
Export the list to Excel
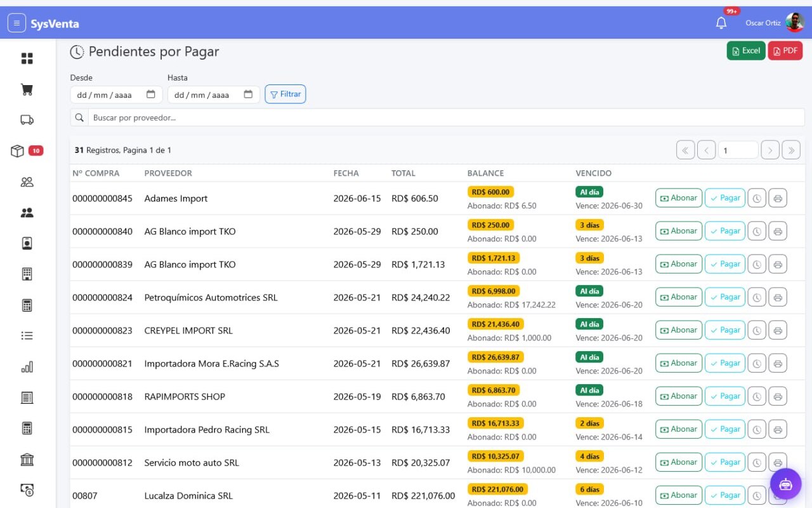tap(746, 51)
